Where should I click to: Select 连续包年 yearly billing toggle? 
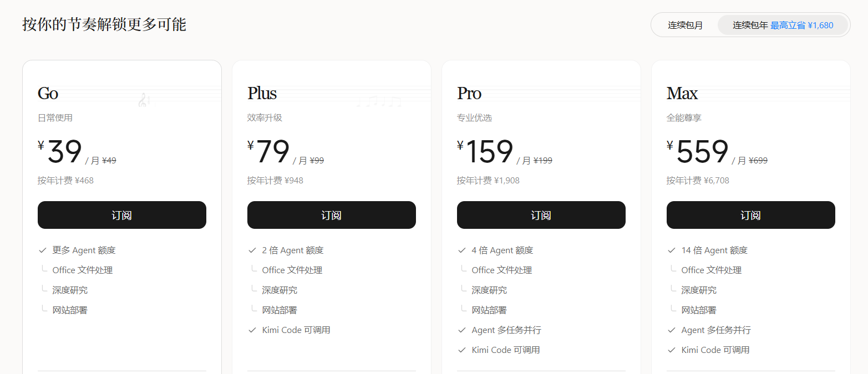783,25
